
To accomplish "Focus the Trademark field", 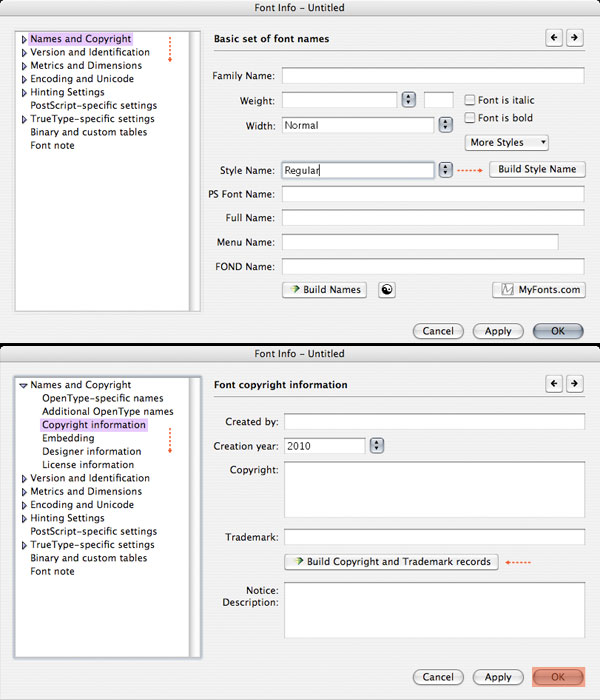I will [434, 537].
